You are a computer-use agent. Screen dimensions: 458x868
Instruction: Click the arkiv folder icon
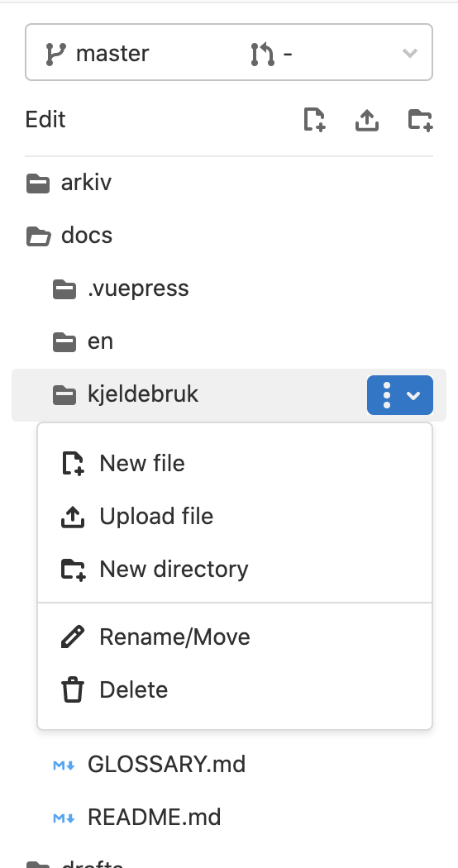[x=38, y=184]
